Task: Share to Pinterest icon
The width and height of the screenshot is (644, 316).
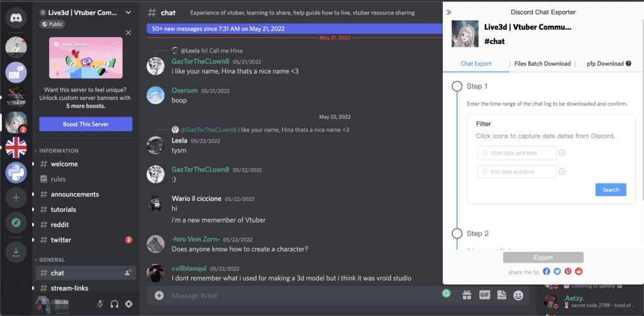Action: coord(568,271)
